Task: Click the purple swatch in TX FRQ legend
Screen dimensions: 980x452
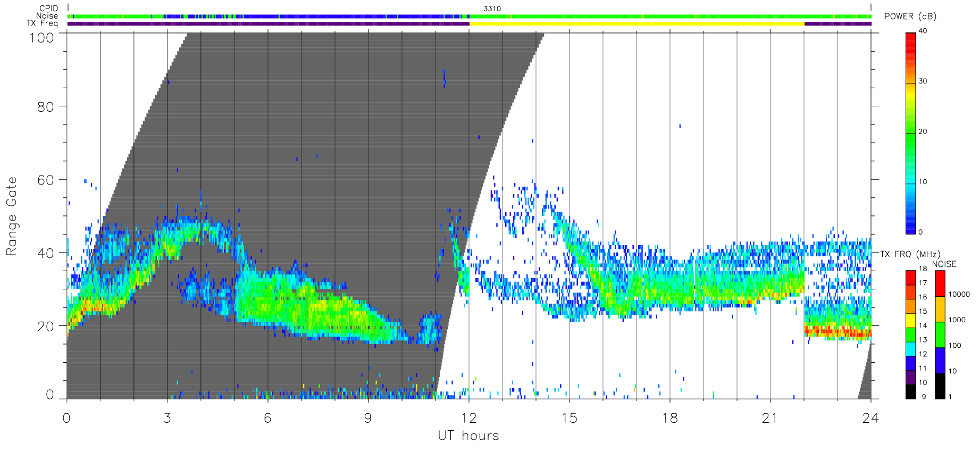Action: tap(911, 378)
